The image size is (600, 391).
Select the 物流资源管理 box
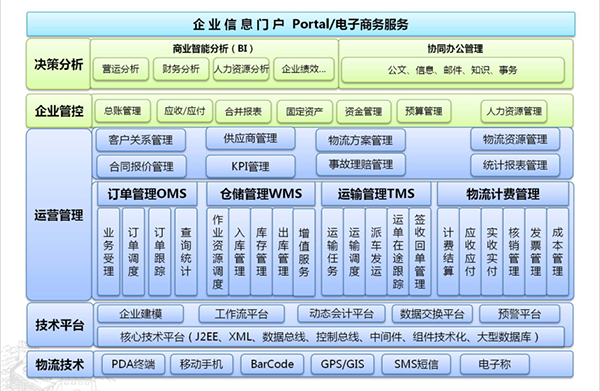click(515, 139)
